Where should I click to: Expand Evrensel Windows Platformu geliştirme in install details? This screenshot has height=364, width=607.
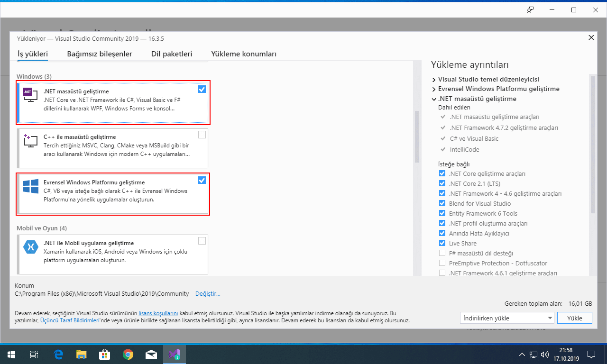[x=434, y=89]
